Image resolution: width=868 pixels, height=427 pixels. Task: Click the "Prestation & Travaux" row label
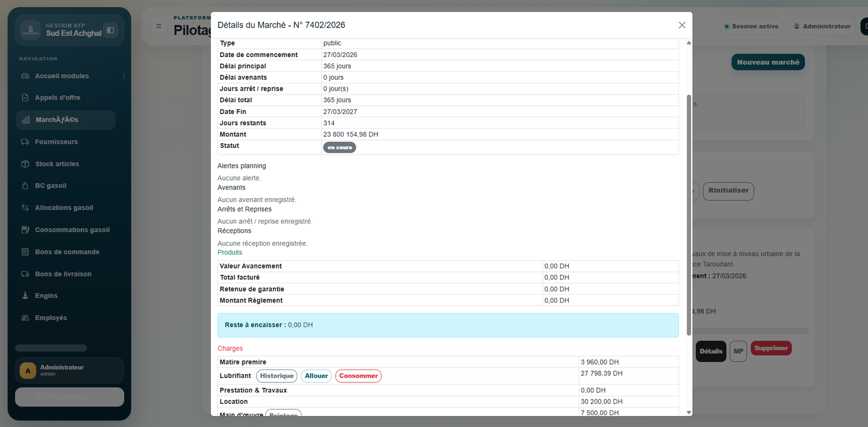pos(253,391)
